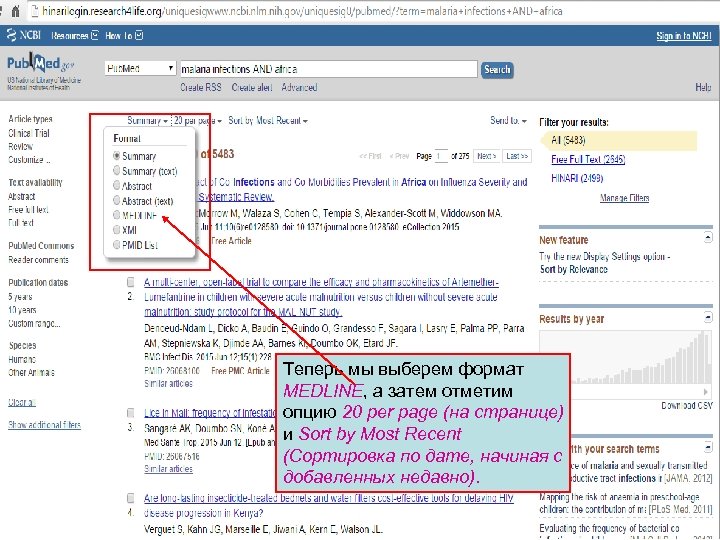Open the How To menu
The height and width of the screenshot is (540, 720).
[124, 35]
